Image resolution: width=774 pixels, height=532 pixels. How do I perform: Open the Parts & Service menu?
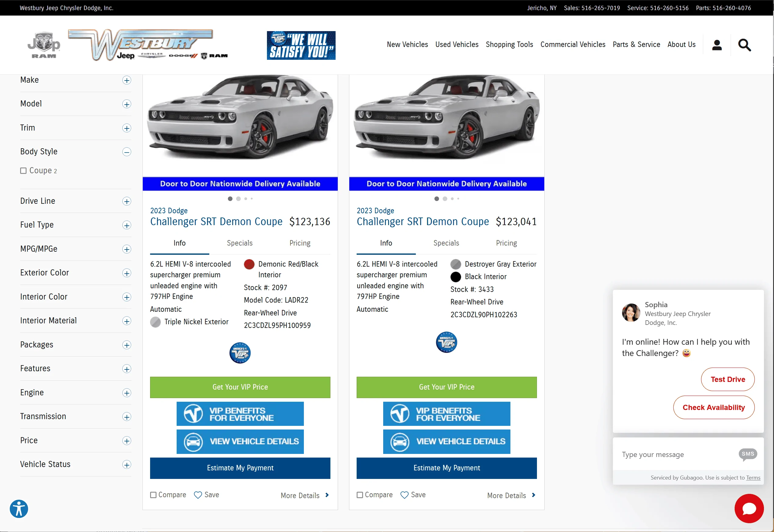[636, 45]
